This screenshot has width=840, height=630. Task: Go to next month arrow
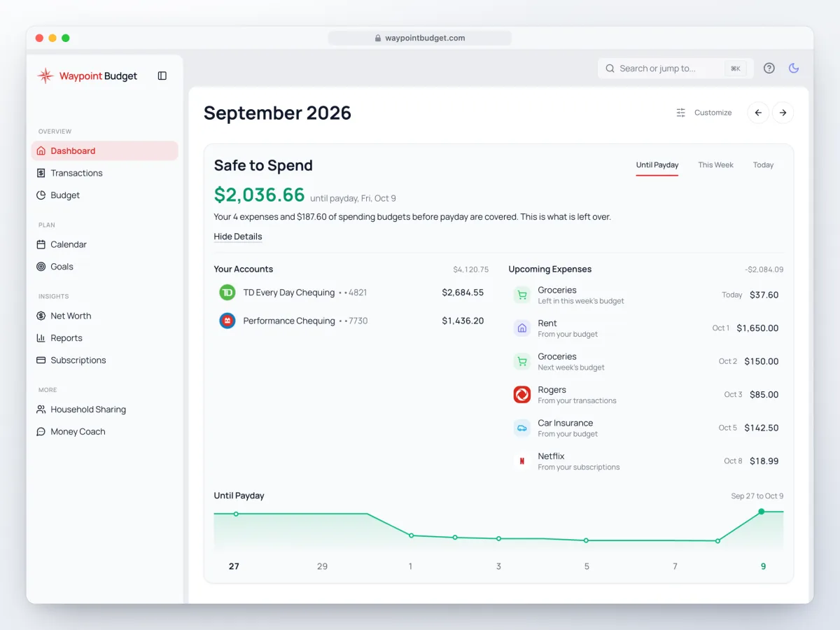coord(783,113)
